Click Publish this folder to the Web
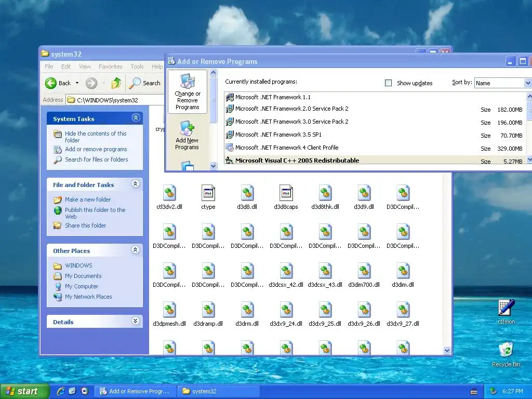 click(95, 213)
